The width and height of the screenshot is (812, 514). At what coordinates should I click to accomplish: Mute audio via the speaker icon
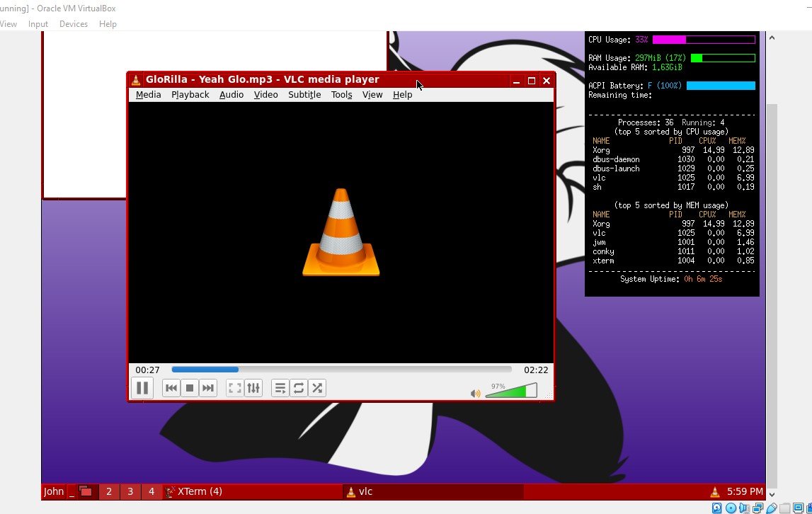(x=475, y=393)
